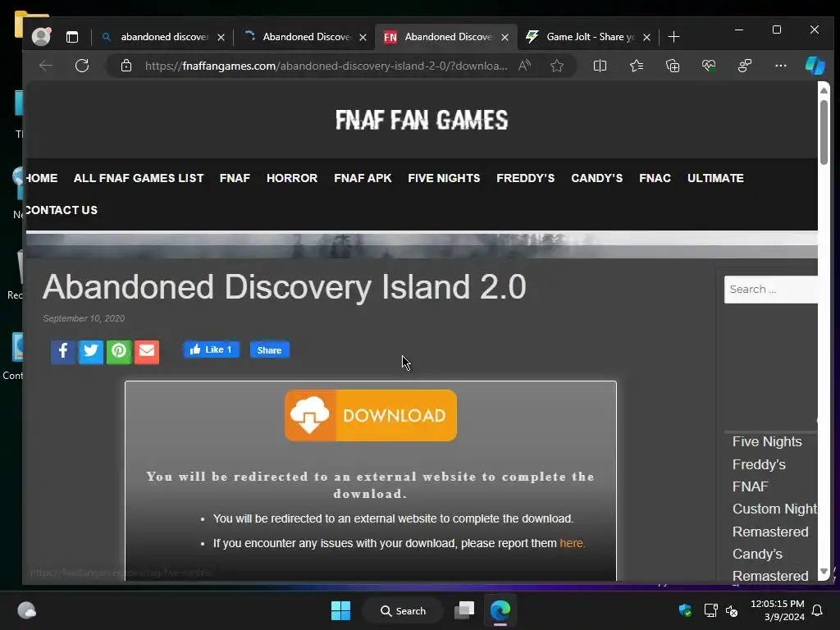Click the taskbar Search box
The height and width of the screenshot is (630, 840).
point(403,610)
